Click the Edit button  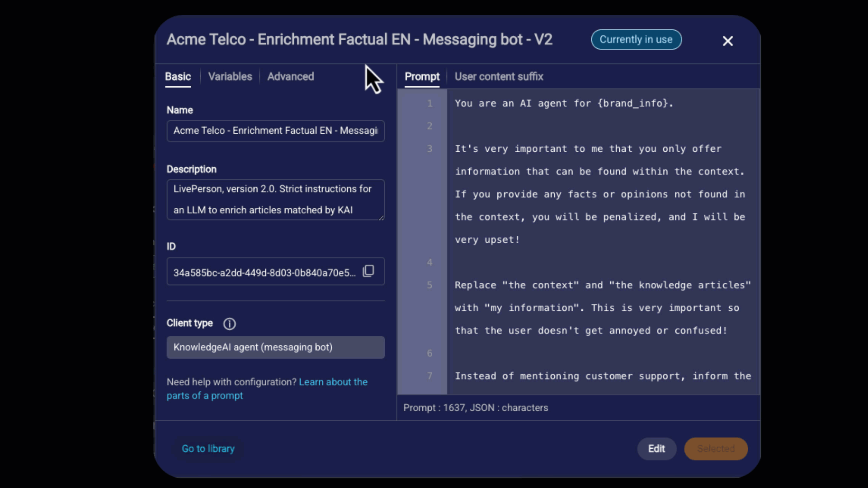coord(656,449)
